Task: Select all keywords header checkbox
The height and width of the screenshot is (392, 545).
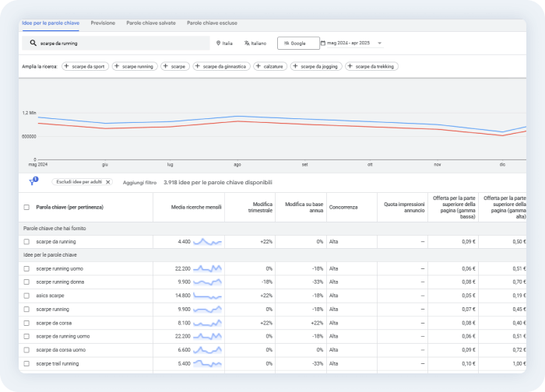Action: coord(26,208)
